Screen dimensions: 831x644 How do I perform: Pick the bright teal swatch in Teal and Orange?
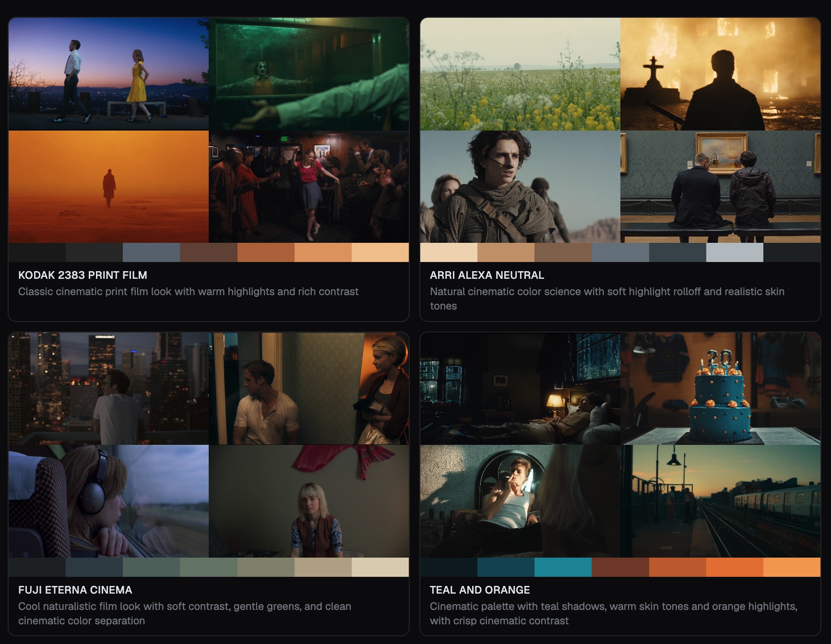click(x=563, y=567)
